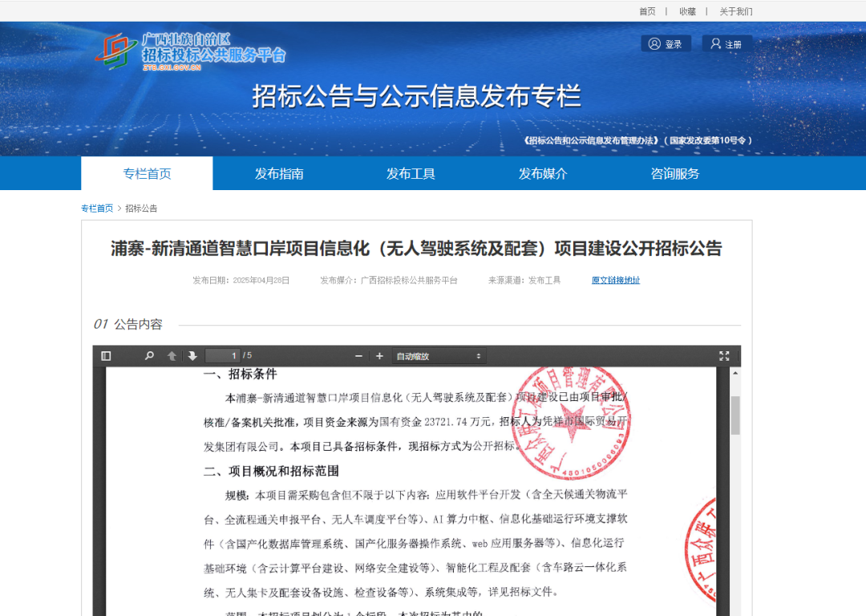The image size is (866, 616).
Task: Open the 自动缩放 zoom dropdown
Action: tap(439, 356)
